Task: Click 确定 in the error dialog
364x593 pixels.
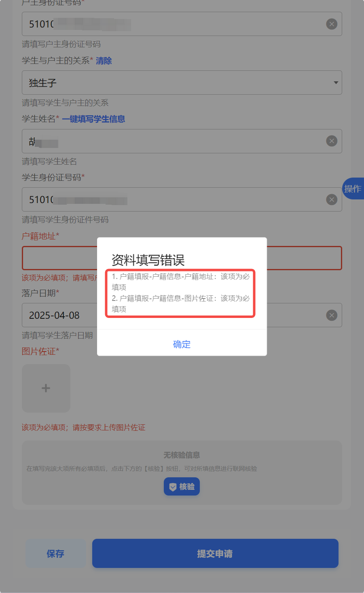Action: tap(182, 344)
